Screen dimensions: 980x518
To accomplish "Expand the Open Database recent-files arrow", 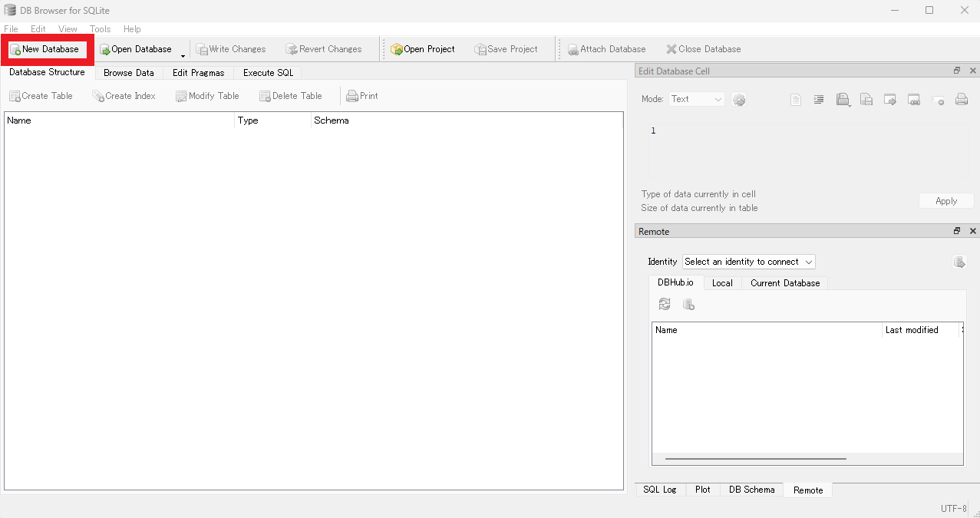I will pos(183,55).
